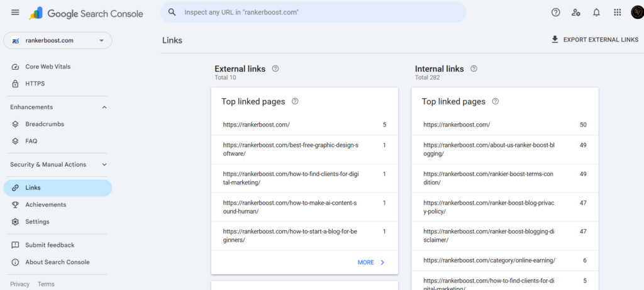Open the Terms link
Screen dimensions: 644x290
click(x=46, y=284)
